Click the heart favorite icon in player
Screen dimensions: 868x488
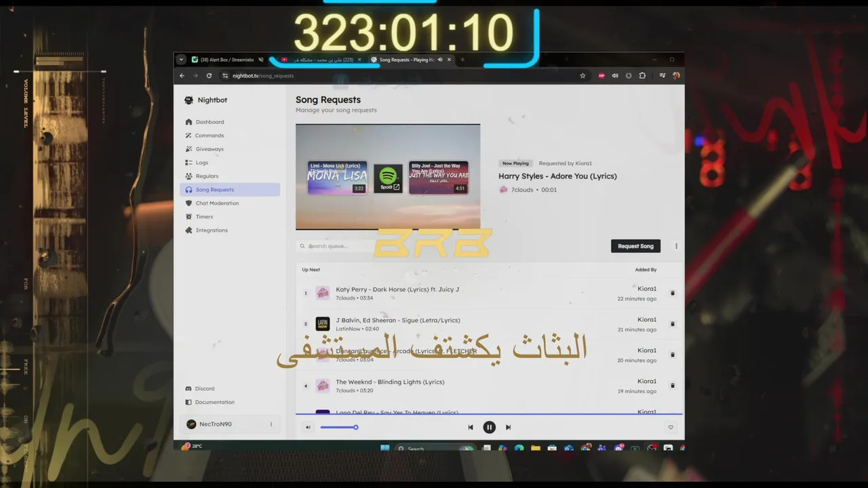click(671, 427)
